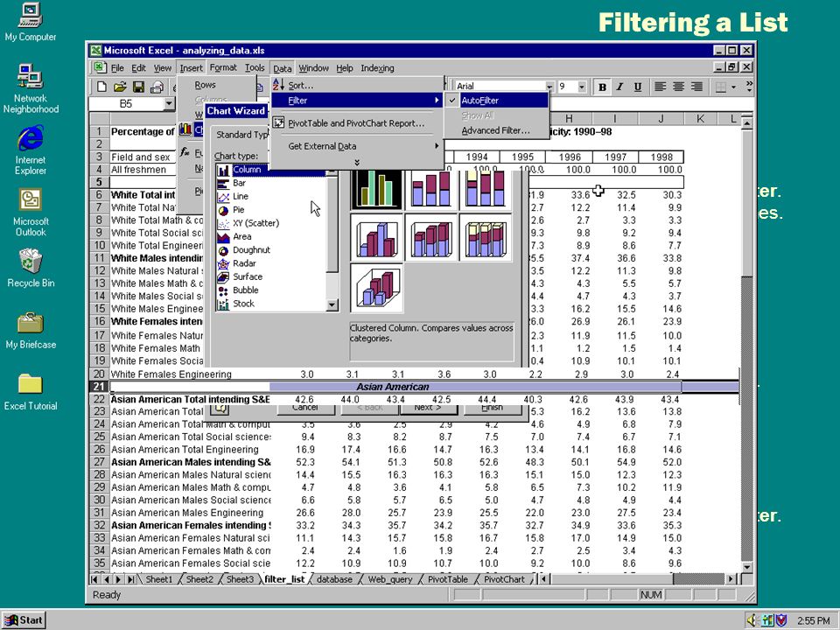Click the Excel workbook icon in menu bar
The width and height of the screenshot is (840, 630).
[x=99, y=67]
